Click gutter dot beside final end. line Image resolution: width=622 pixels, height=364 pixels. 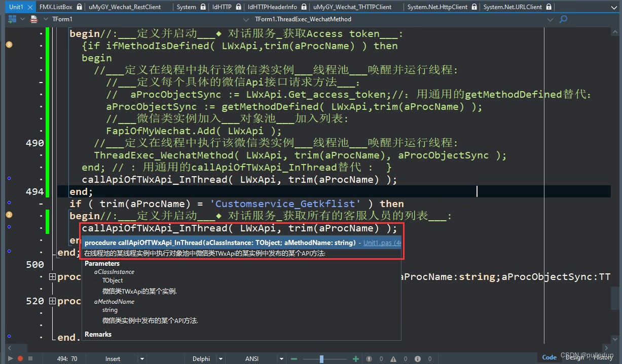pyautogui.click(x=9, y=337)
